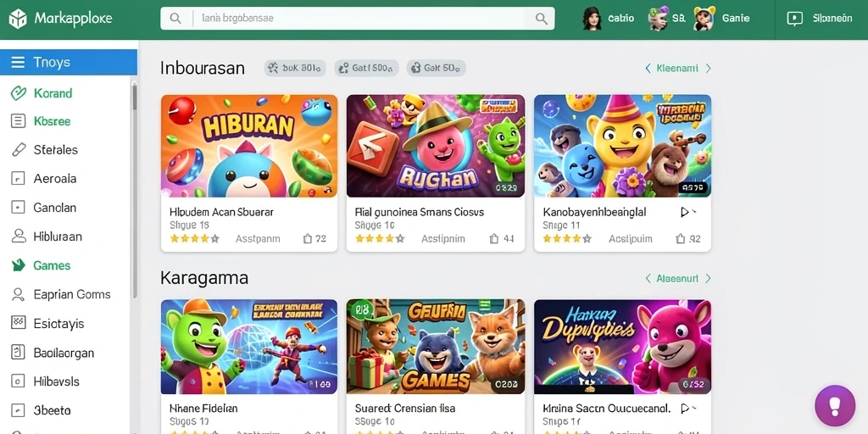Toggle the Bok 80lo filter chip

click(x=294, y=68)
